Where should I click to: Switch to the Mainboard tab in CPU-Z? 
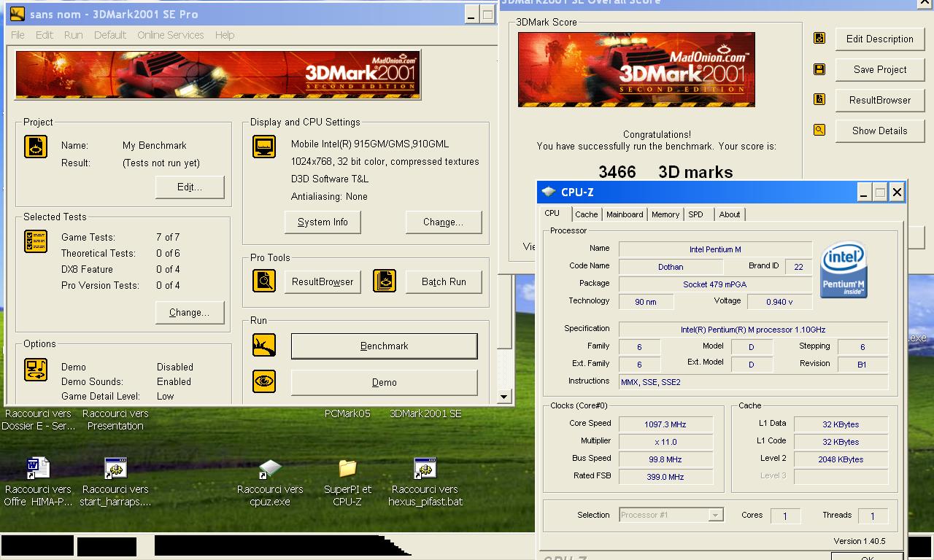(x=625, y=214)
